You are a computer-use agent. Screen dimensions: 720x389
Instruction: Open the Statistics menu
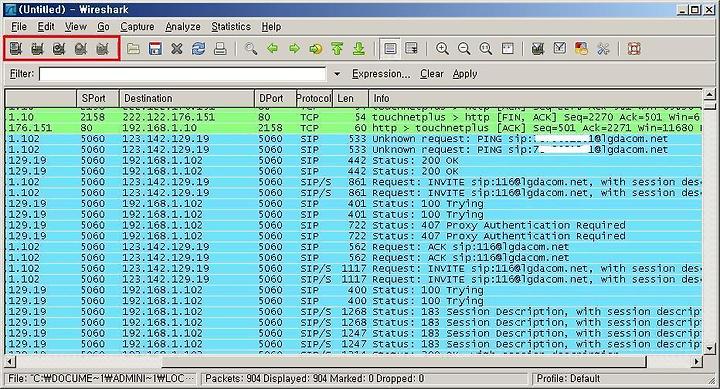231,27
